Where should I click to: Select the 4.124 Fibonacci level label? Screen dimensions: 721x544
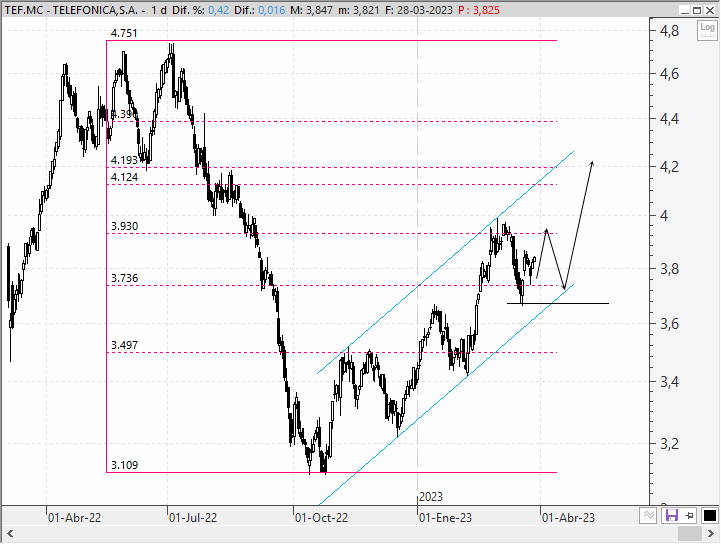(x=124, y=177)
